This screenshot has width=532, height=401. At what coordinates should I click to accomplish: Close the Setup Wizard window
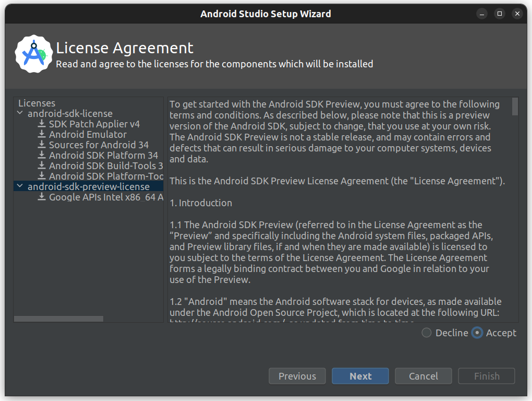click(517, 14)
